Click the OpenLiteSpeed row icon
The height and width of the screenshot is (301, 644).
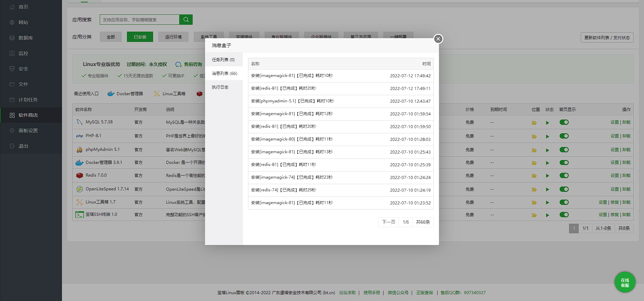79,189
